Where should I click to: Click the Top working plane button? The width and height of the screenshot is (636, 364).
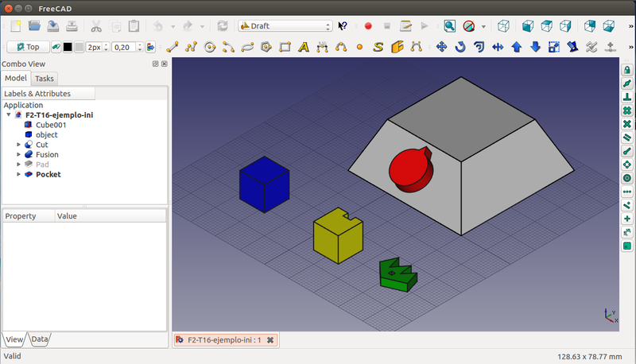(x=27, y=47)
